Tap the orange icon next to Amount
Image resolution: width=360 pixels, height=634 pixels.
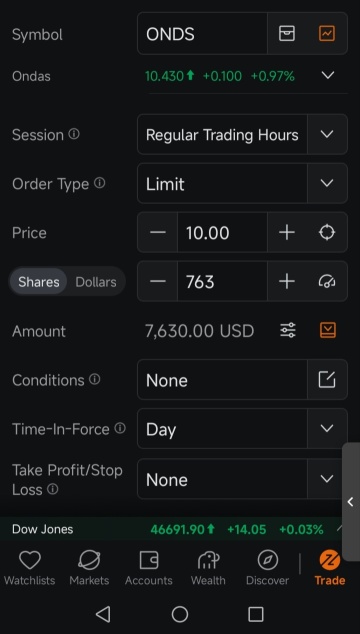328,330
